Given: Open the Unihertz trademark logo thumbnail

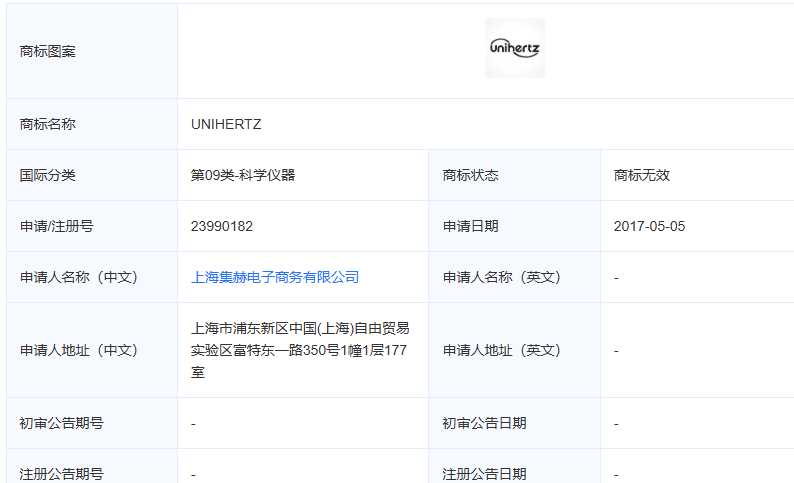Looking at the screenshot, I should coord(514,48).
